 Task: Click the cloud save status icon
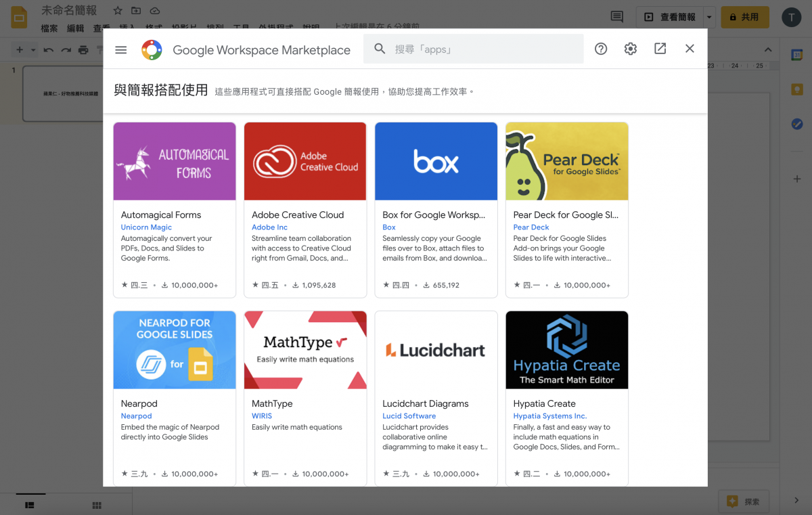tap(155, 11)
